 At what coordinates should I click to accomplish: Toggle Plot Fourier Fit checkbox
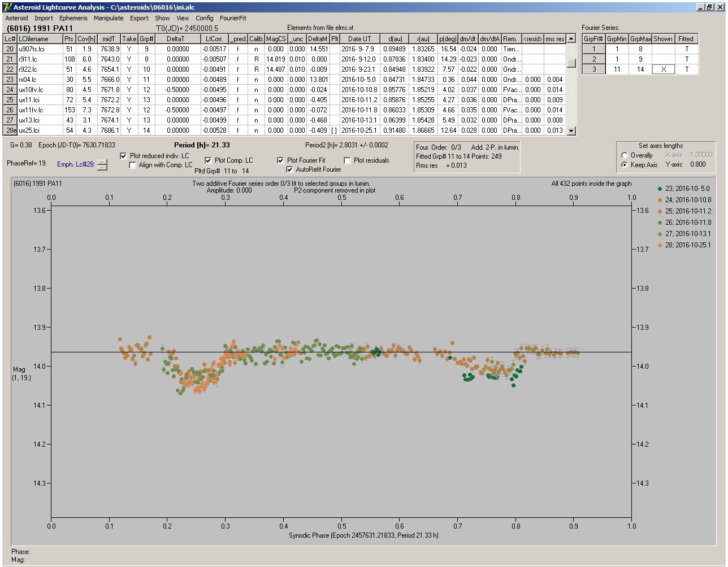click(280, 160)
